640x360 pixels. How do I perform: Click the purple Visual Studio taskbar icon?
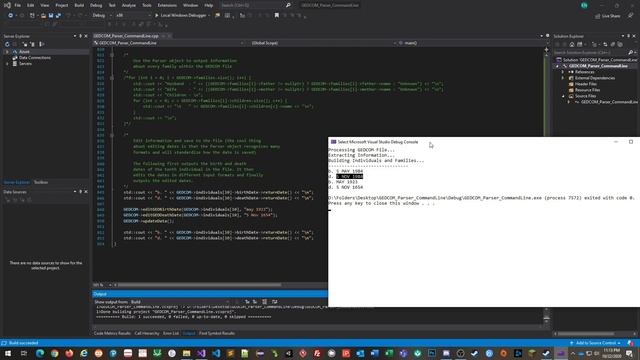point(201,353)
